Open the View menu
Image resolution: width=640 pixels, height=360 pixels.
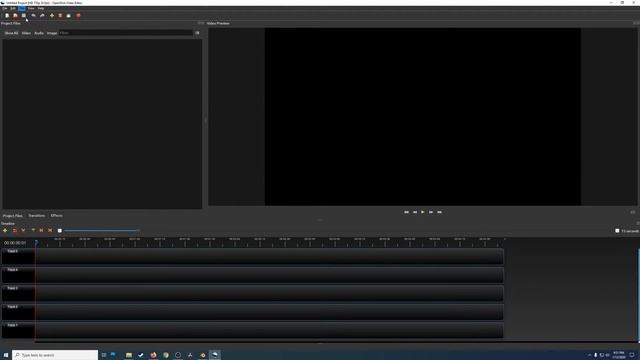[x=31, y=8]
